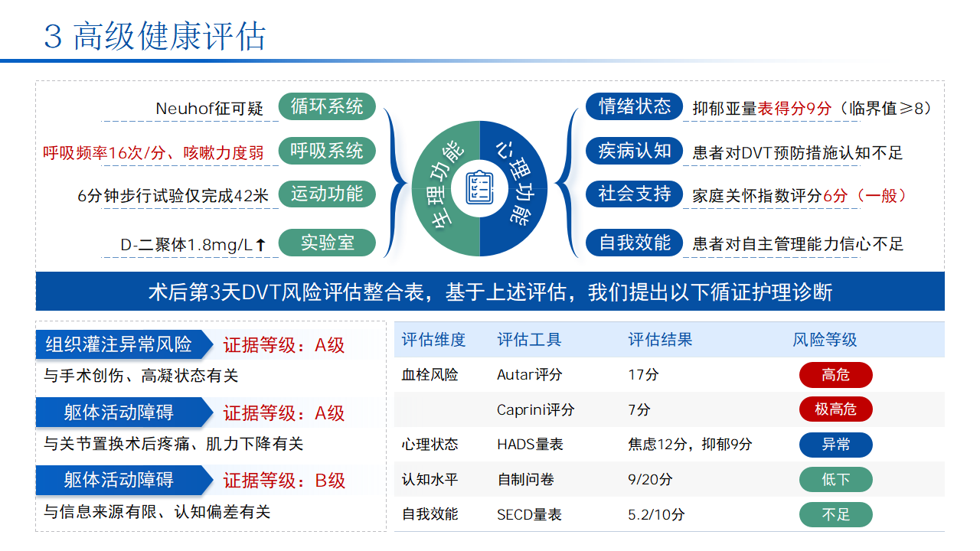The height and width of the screenshot is (551, 980).
Task: Click the 自制问卷 table cell
Action: [525, 479]
